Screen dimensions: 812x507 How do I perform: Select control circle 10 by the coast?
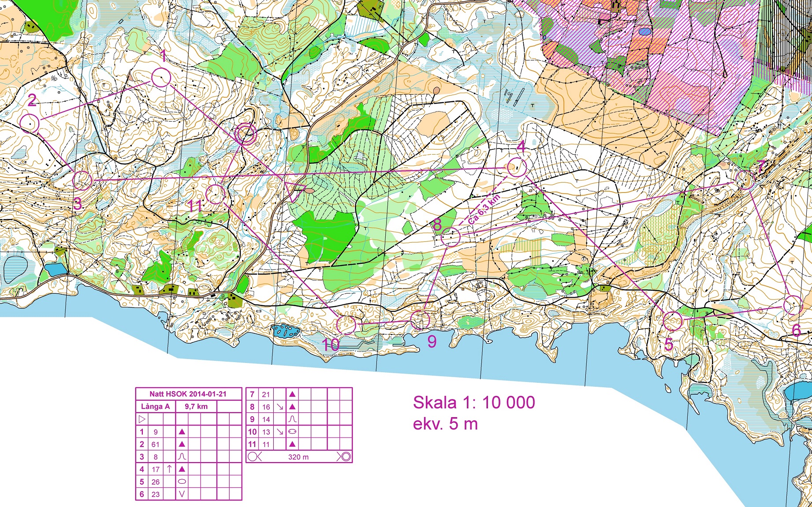click(x=346, y=325)
